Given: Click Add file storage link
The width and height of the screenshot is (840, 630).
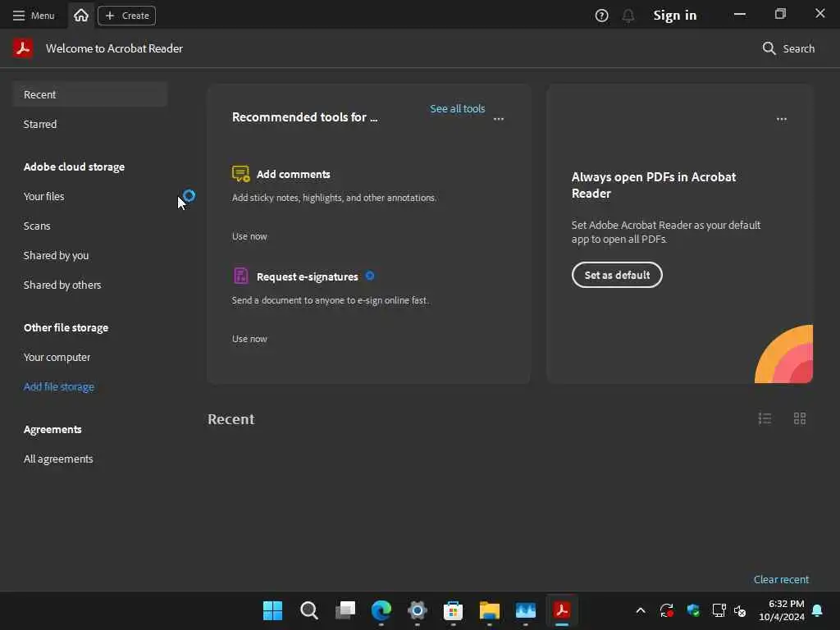Looking at the screenshot, I should point(59,387).
